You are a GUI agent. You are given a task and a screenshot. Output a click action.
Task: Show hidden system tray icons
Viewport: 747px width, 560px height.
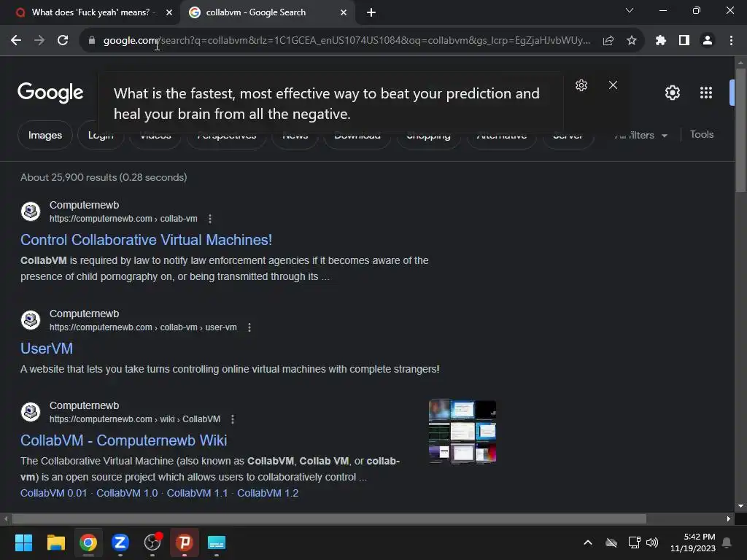point(588,542)
